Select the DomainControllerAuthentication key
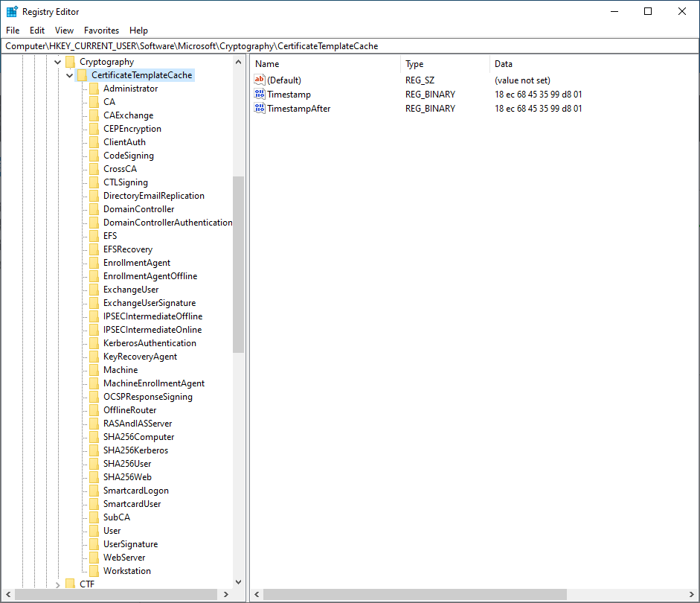 pyautogui.click(x=167, y=223)
